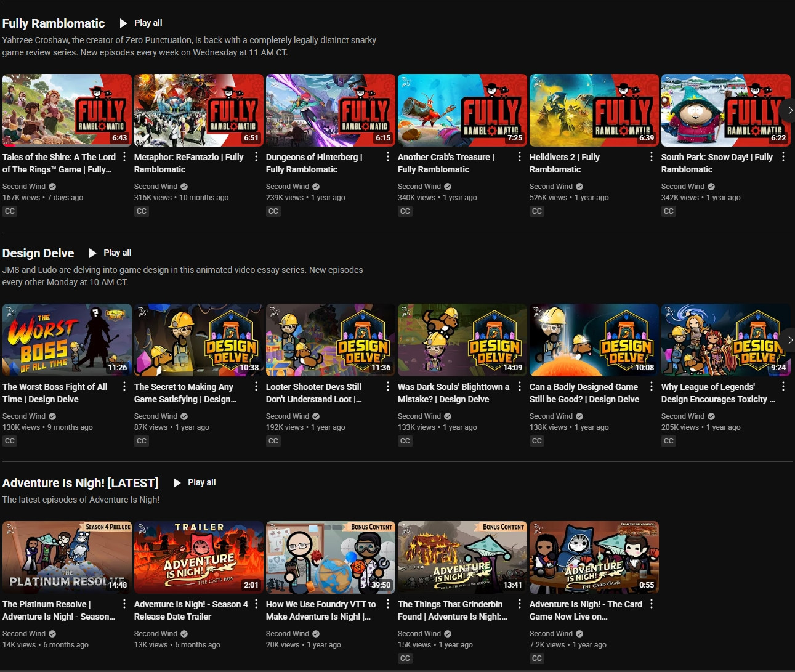Screen dimensions: 795x672
Task: Open options menu for Tales of the Shire video
Action: tap(124, 156)
